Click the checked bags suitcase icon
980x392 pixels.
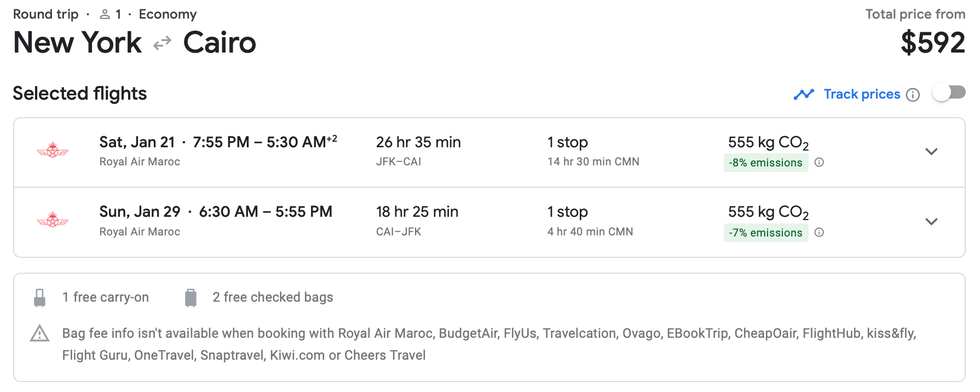point(191,297)
